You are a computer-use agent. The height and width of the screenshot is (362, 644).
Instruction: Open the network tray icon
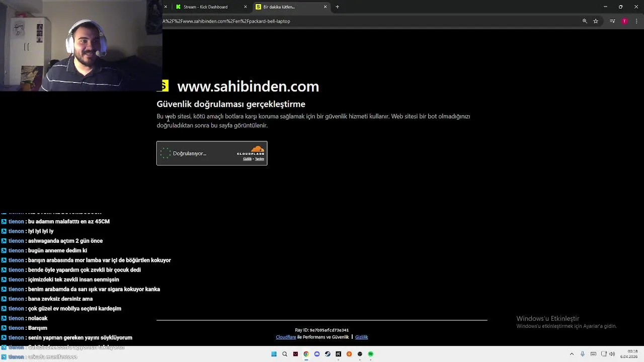tap(604, 354)
